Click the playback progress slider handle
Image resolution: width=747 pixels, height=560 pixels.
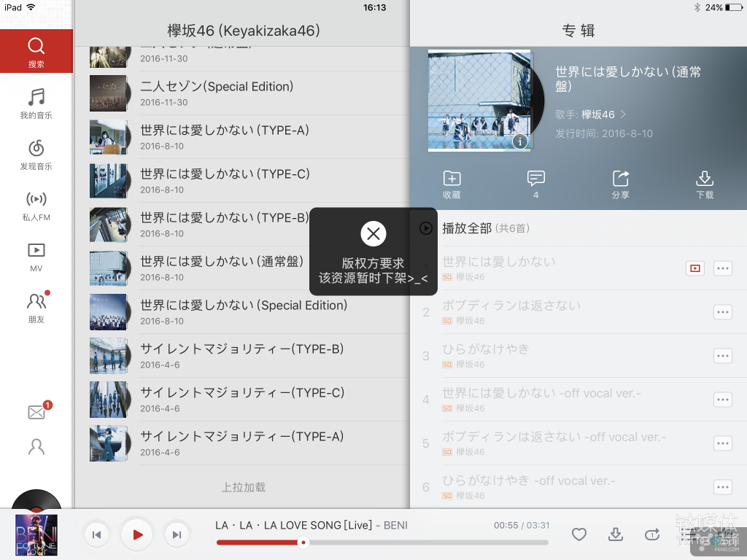[303, 542]
